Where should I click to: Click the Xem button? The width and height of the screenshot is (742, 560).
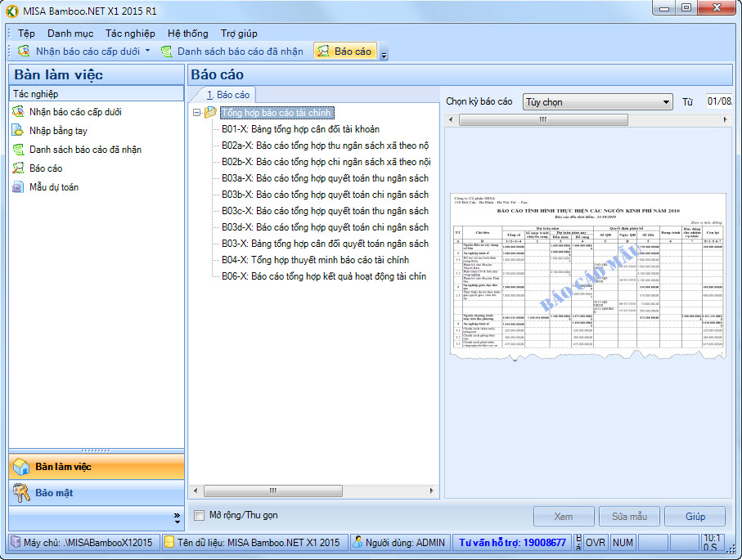[564, 517]
